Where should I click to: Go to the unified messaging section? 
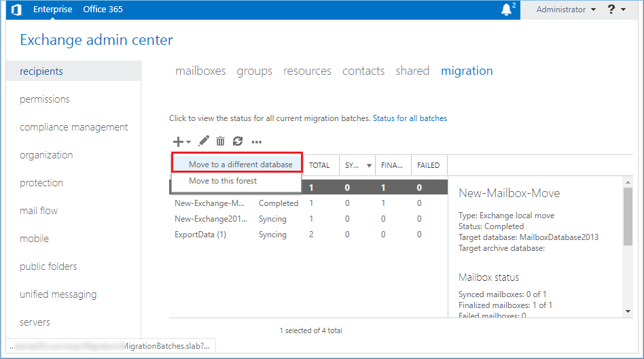tap(58, 294)
